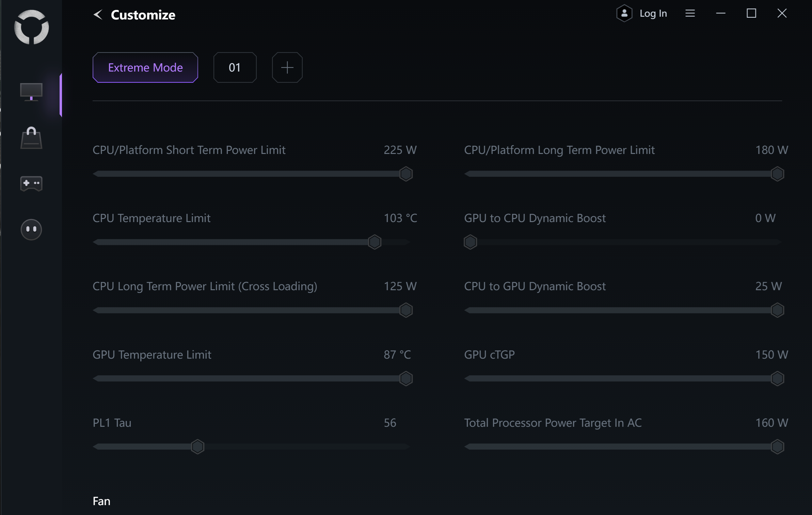812x515 pixels.
Task: Open the round face assistant icon
Action: (x=31, y=229)
